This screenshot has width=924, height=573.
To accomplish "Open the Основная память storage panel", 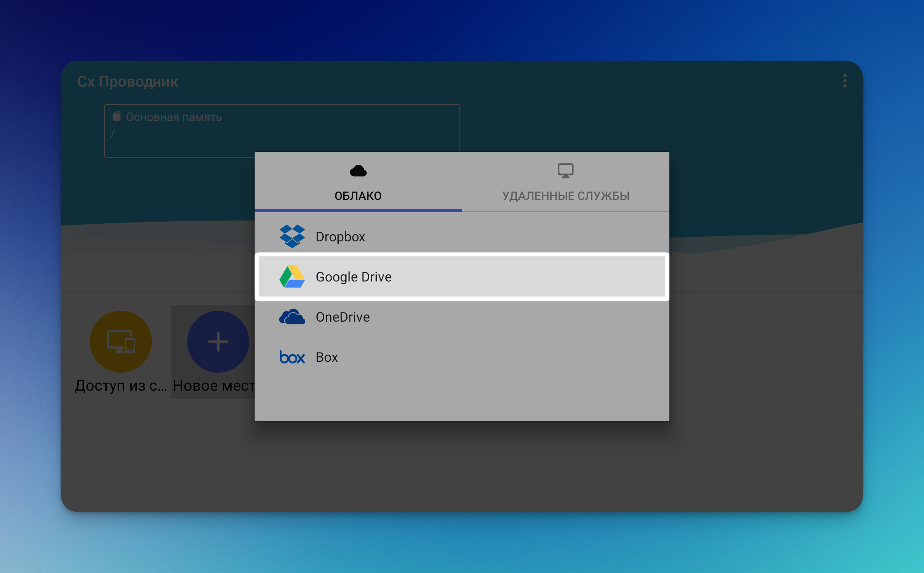I will coord(282,130).
